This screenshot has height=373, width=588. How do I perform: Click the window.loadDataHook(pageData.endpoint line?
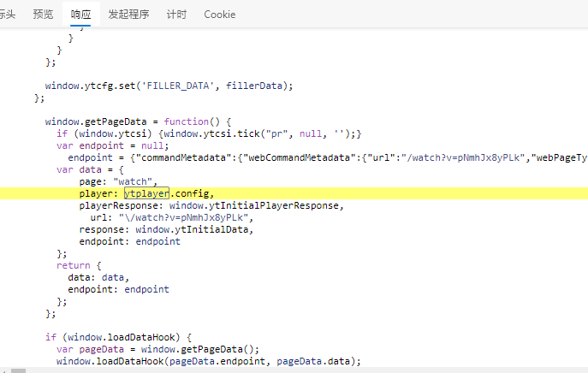[x=209, y=361]
